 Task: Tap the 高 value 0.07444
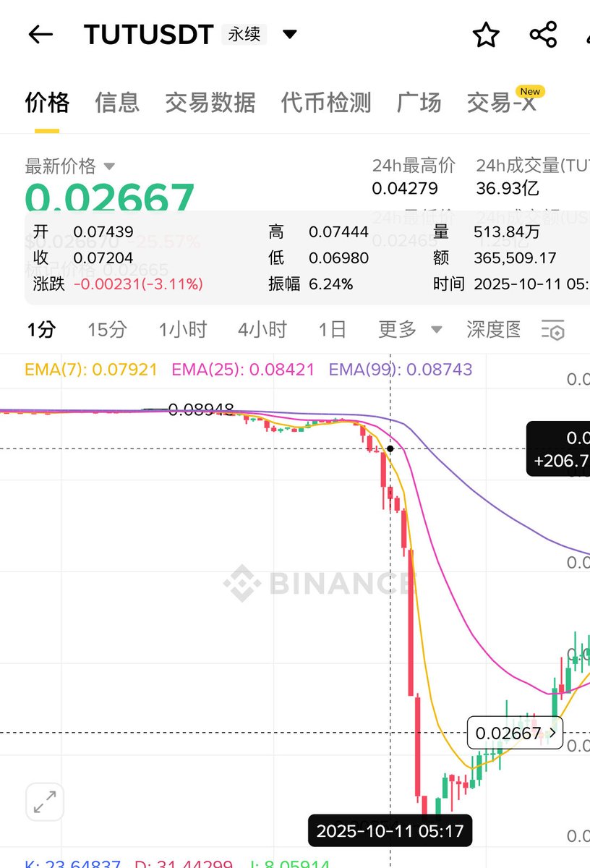(338, 232)
